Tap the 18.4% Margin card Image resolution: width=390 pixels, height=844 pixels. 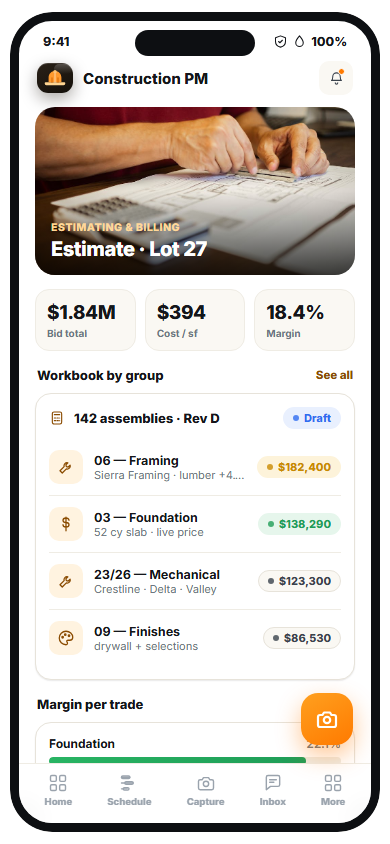point(304,320)
